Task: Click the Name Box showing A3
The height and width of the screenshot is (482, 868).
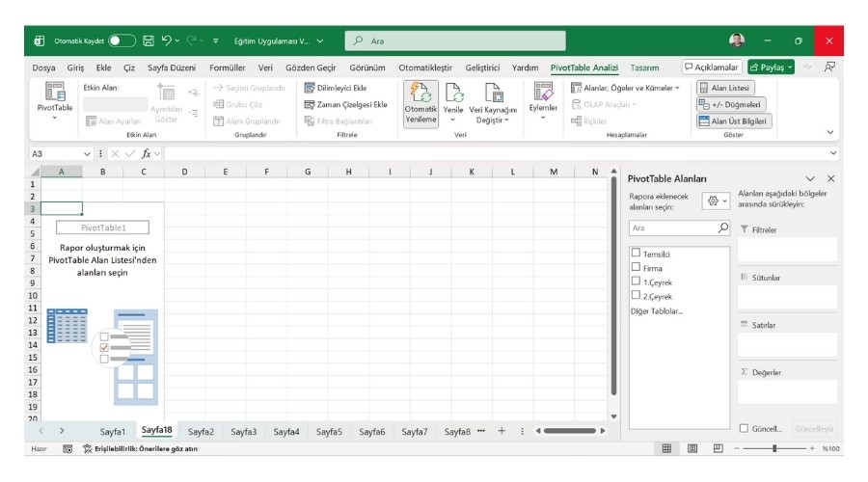Action: point(55,154)
